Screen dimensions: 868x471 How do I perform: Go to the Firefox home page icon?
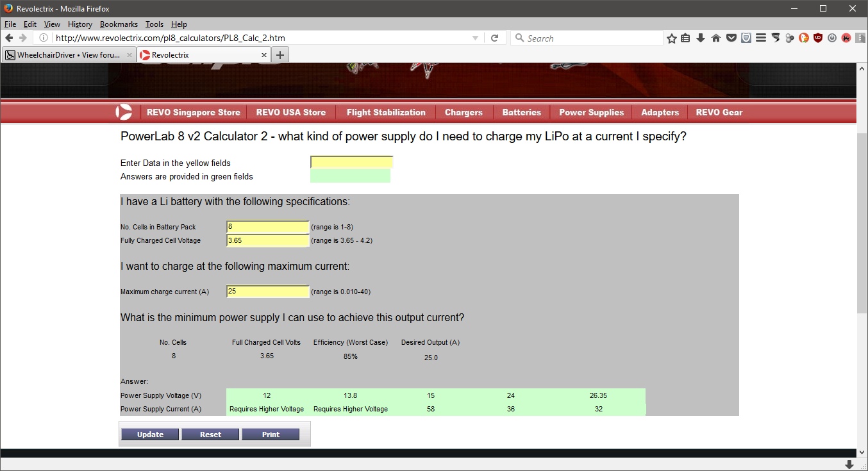click(x=716, y=38)
